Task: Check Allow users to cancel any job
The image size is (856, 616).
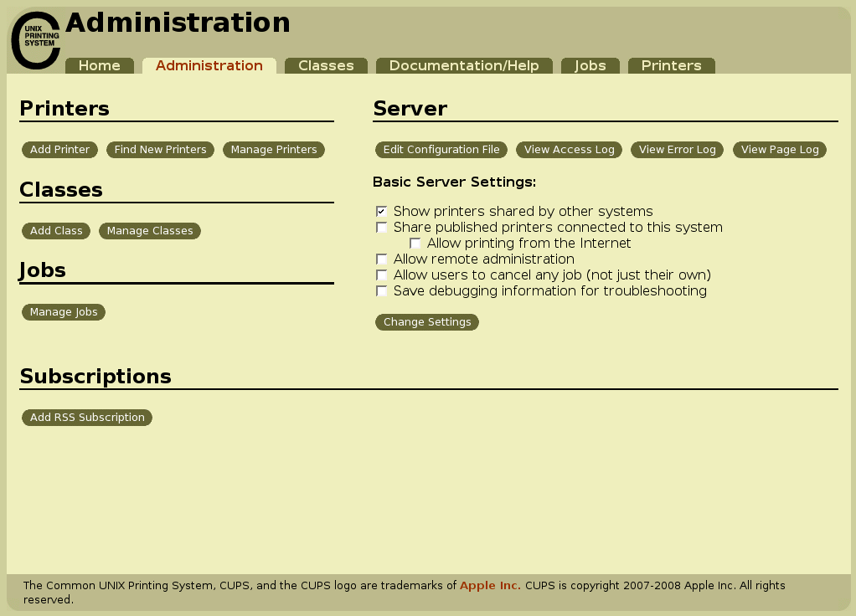Action: coord(382,275)
